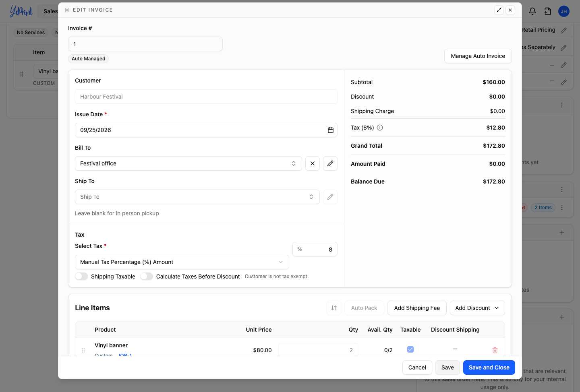Click the Tax info circle icon

click(380, 128)
